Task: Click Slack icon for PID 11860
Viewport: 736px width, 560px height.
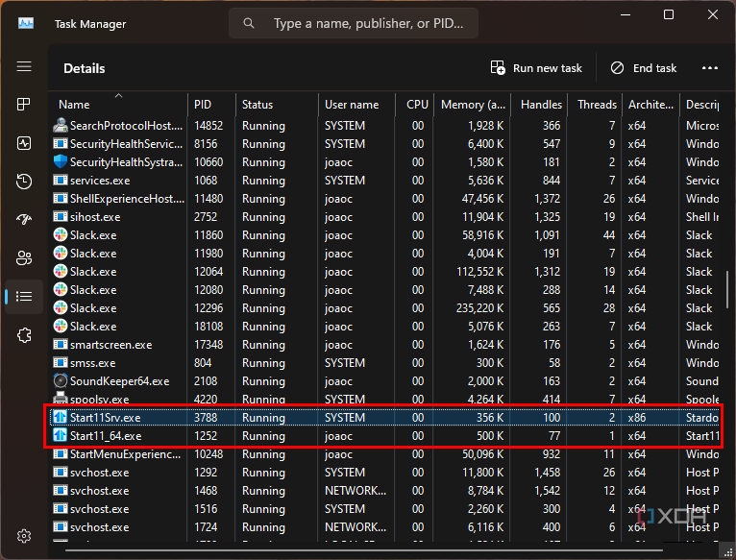Action: (x=61, y=234)
